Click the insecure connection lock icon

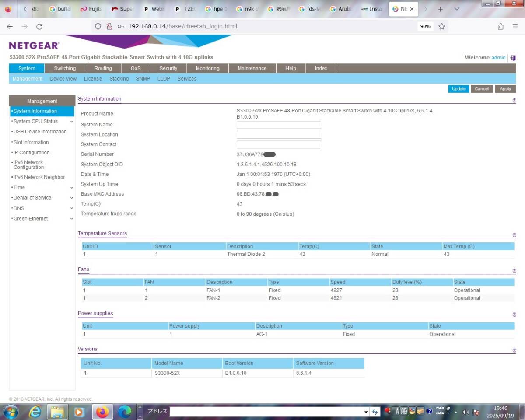click(x=109, y=26)
